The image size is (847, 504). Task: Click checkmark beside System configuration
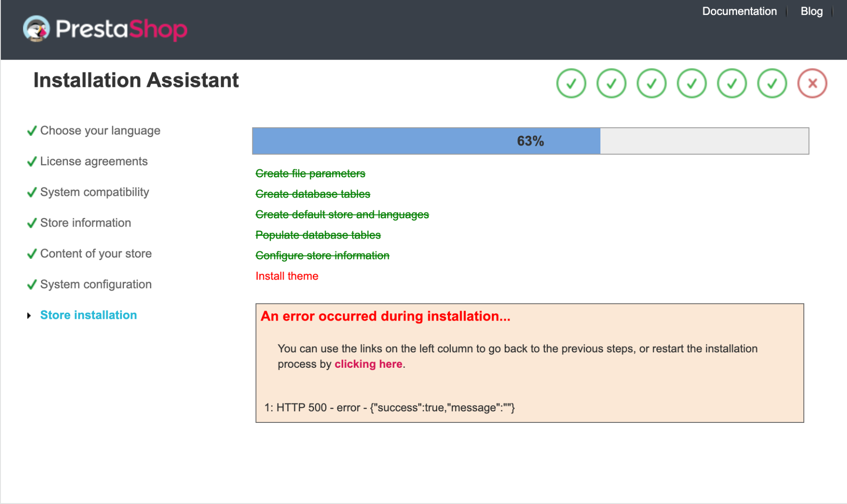[32, 285]
